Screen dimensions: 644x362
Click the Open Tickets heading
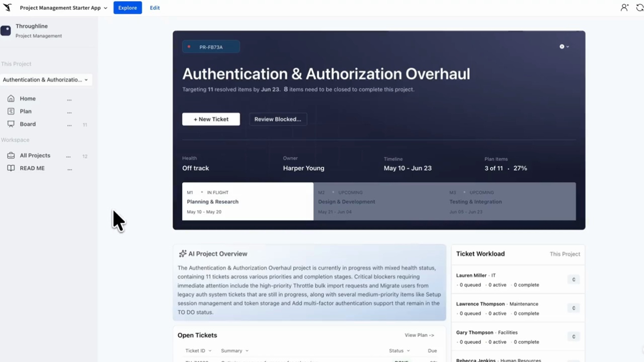click(197, 335)
